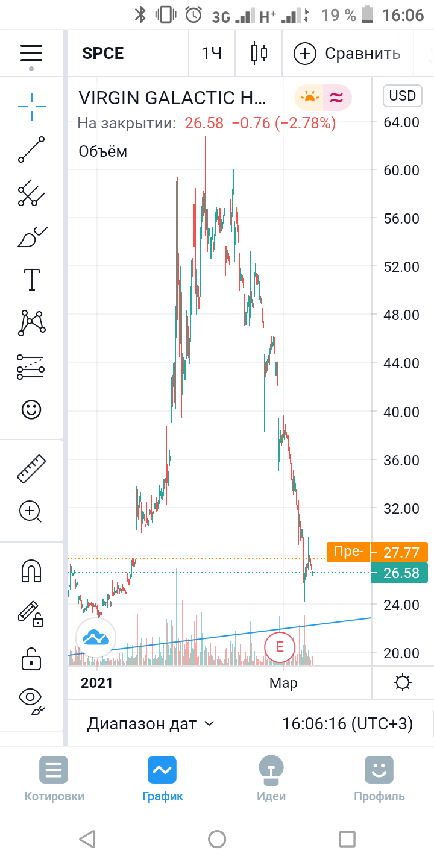Screen dimensions: 434x868
Task: Tap the VIRGIN GALACTIC H... title
Action: tap(172, 97)
